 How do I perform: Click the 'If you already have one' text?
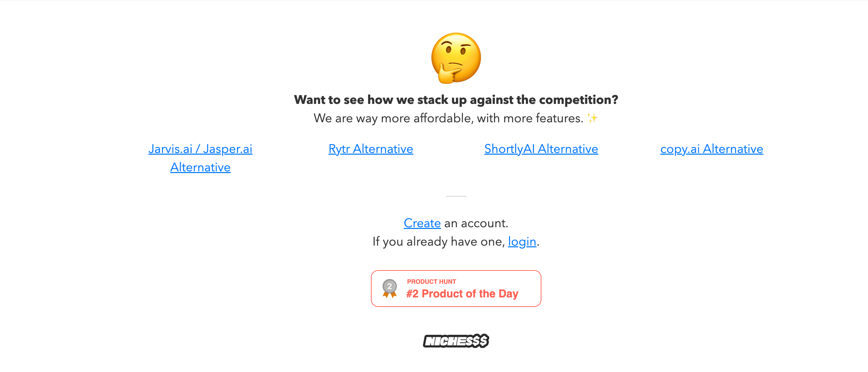pyautogui.click(x=439, y=242)
